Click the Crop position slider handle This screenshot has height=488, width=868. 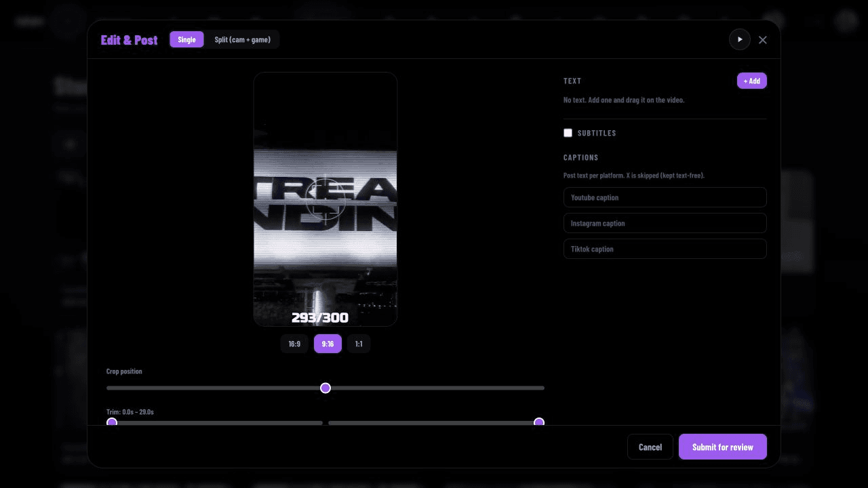(x=325, y=388)
